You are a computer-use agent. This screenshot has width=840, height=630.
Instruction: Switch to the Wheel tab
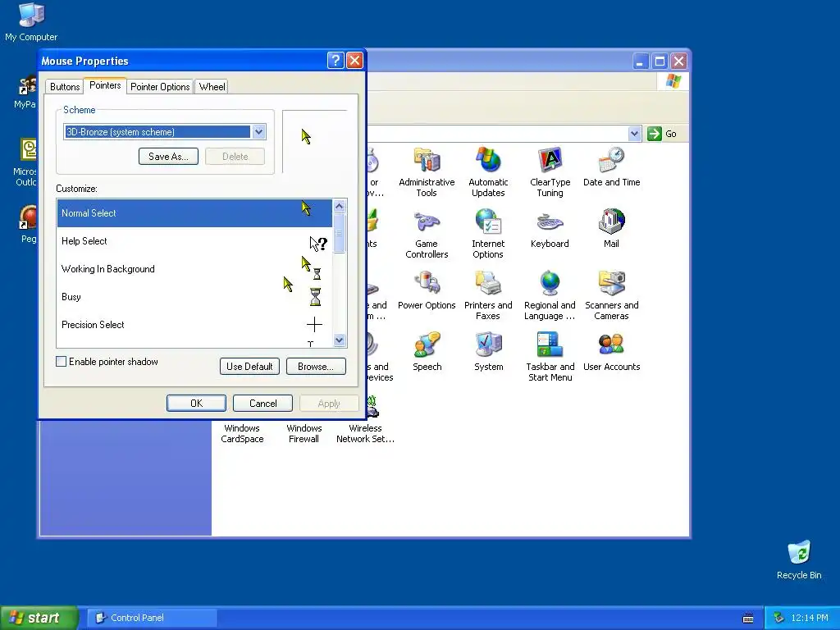point(212,87)
